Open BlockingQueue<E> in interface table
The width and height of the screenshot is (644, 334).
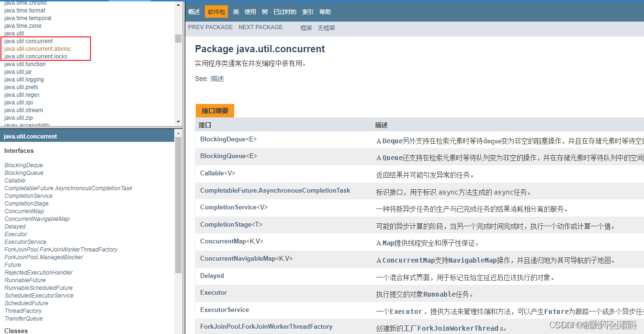coord(228,156)
